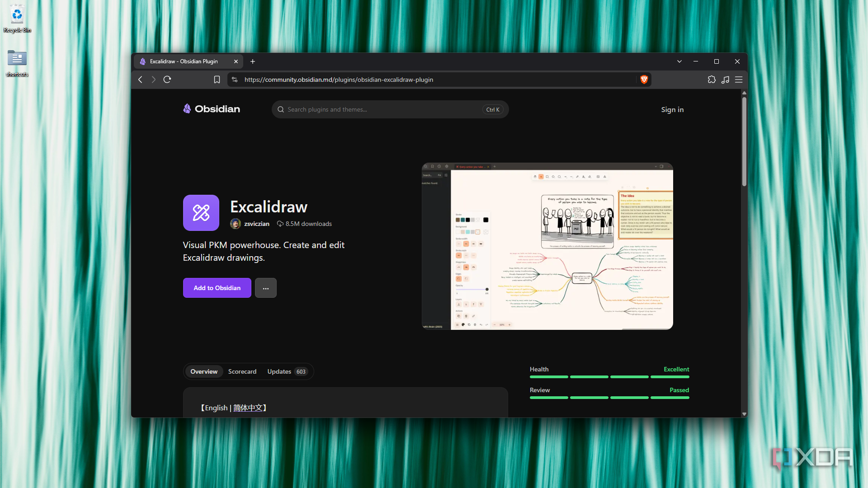The height and width of the screenshot is (488, 868).
Task: Open the 简体中文 language link
Action: (248, 408)
